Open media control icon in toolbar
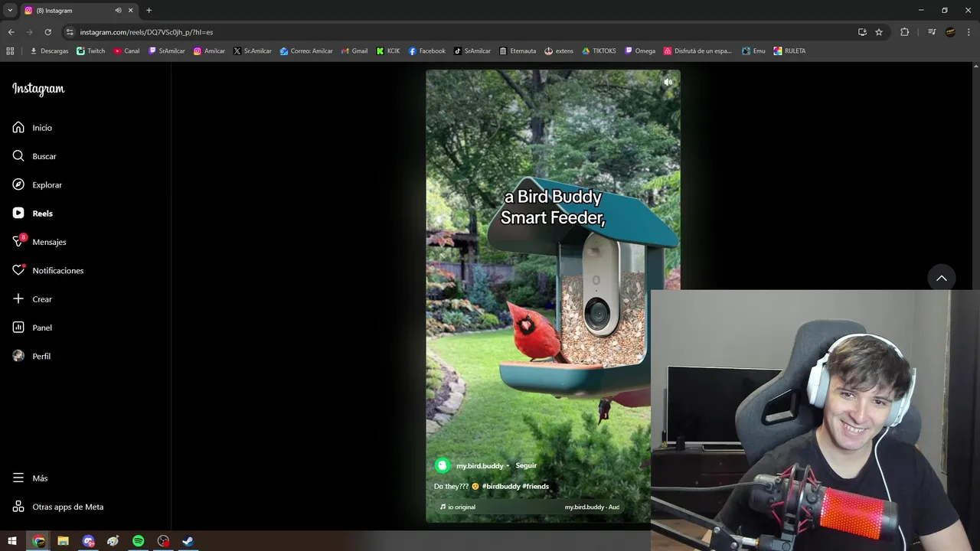Screen dimensions: 980x551 [932, 32]
